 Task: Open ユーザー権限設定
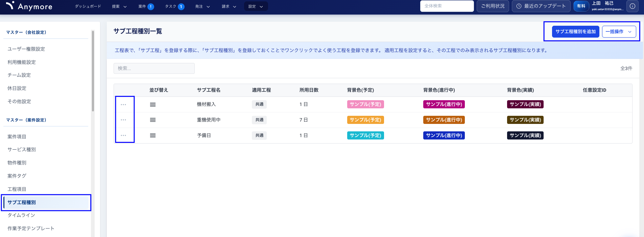pos(26,49)
